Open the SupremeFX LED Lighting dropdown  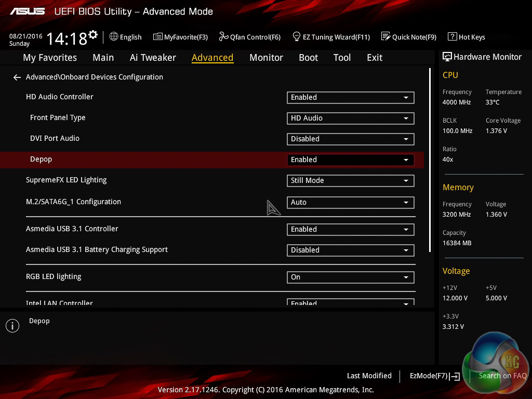(x=351, y=180)
